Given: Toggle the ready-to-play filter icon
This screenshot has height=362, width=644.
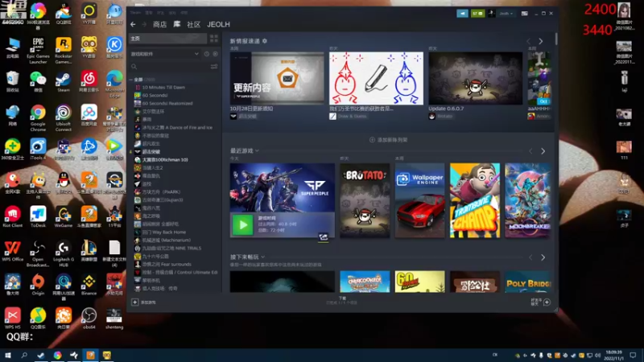Looking at the screenshot, I should tap(215, 54).
